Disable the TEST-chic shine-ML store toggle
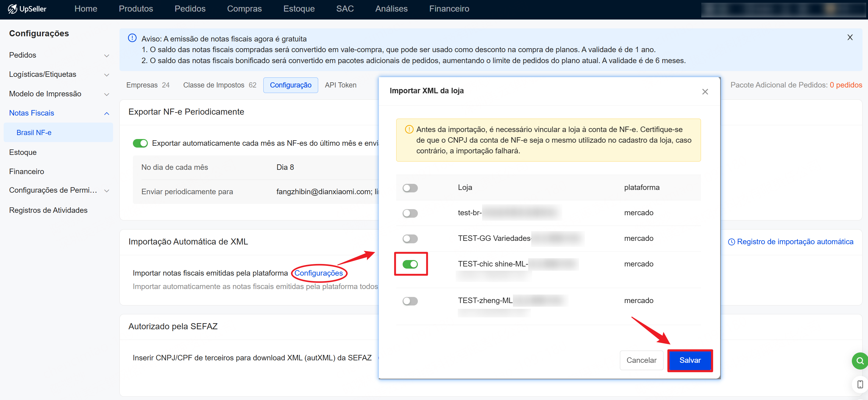 [410, 264]
